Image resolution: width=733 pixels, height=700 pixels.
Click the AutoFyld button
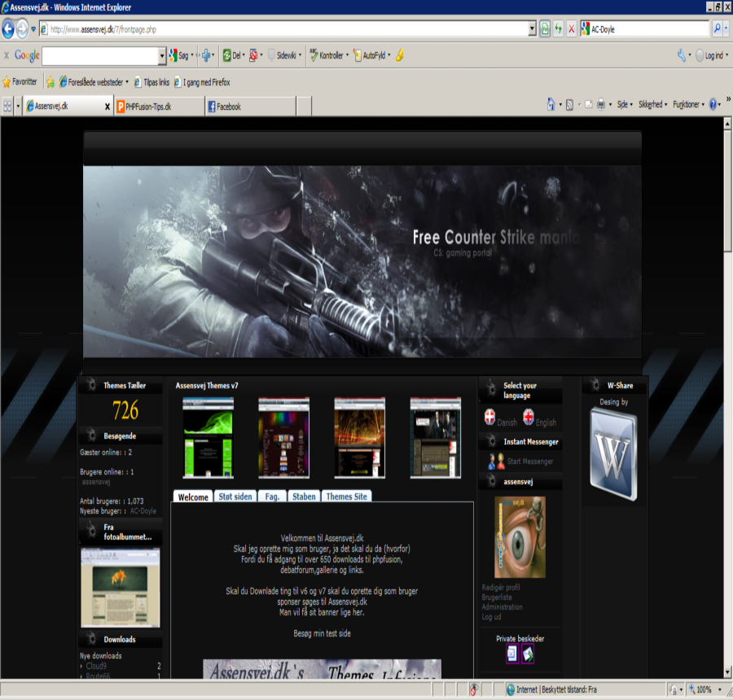click(372, 55)
